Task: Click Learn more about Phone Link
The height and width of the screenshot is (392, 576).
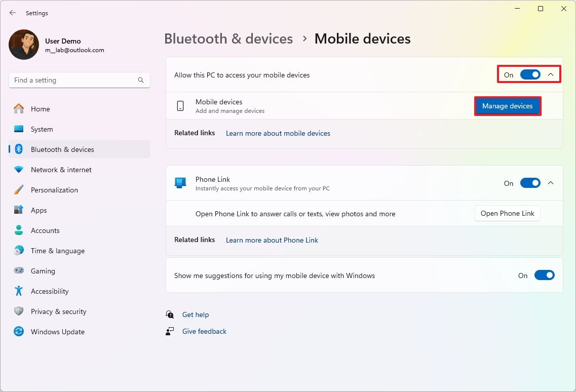Action: tap(272, 240)
